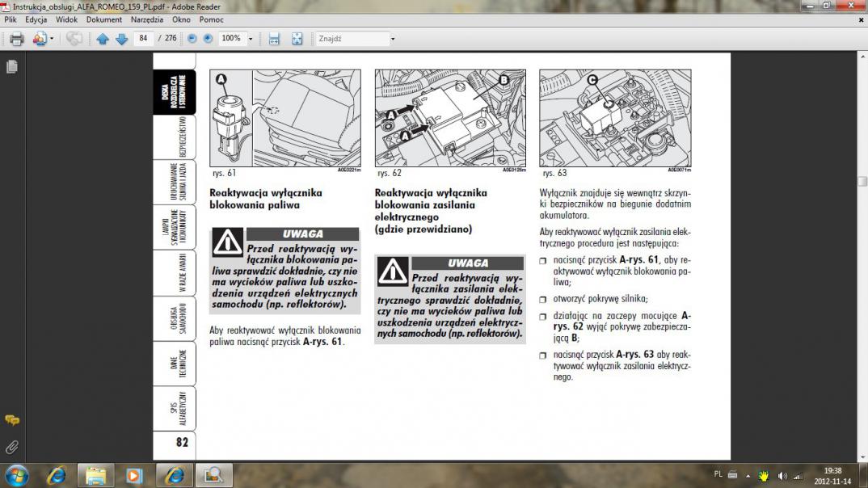
Task: Click the scrollbar down arrow of the document
Action: coord(862,457)
